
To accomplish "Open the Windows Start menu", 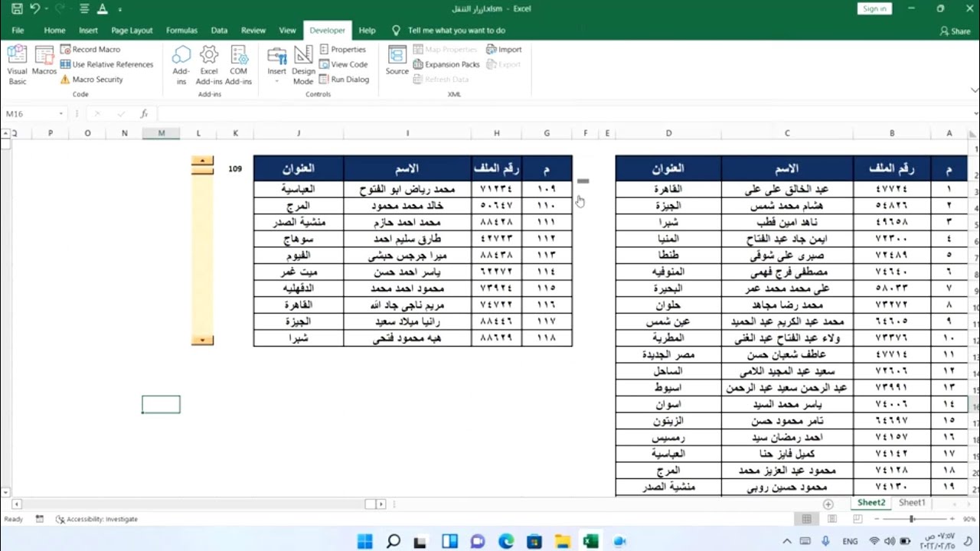I will (365, 541).
